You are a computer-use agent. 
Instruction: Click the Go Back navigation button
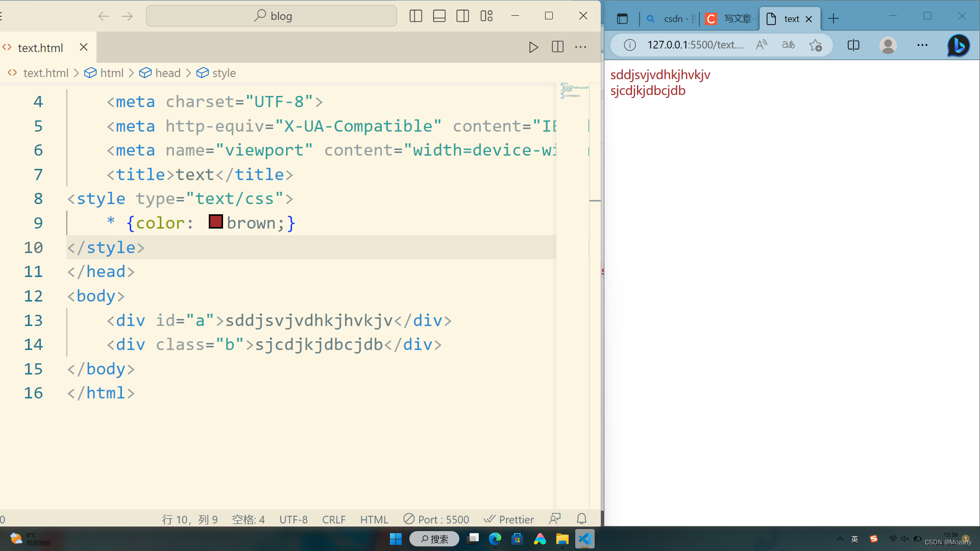coord(103,15)
